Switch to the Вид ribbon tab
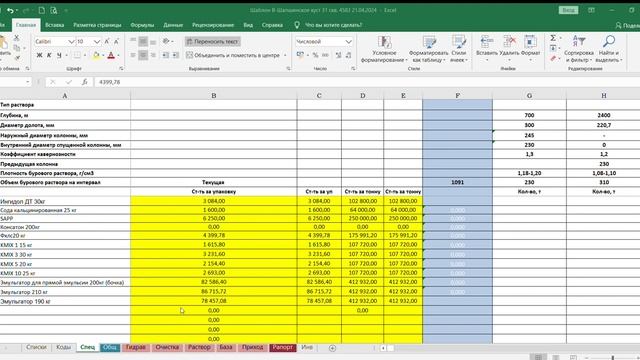Image resolution: width=640 pixels, height=360 pixels. 248,25
